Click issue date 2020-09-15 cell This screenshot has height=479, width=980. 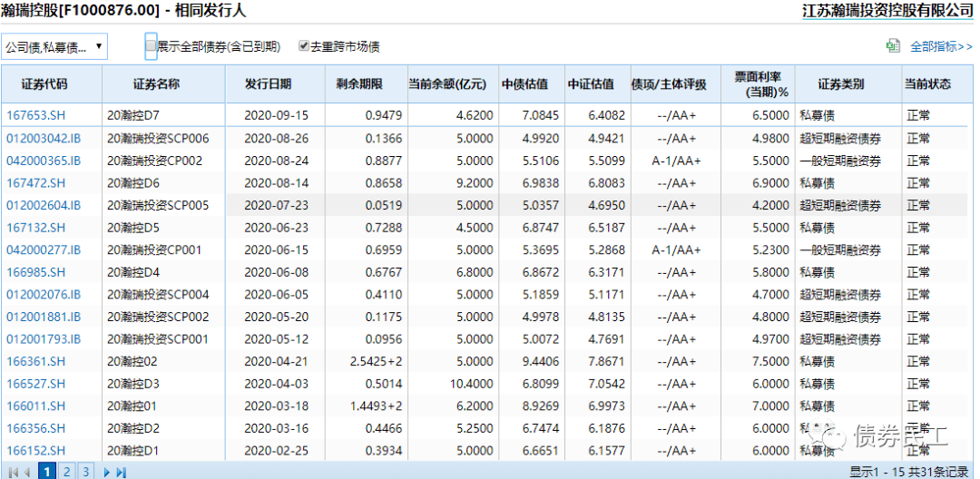click(276, 115)
